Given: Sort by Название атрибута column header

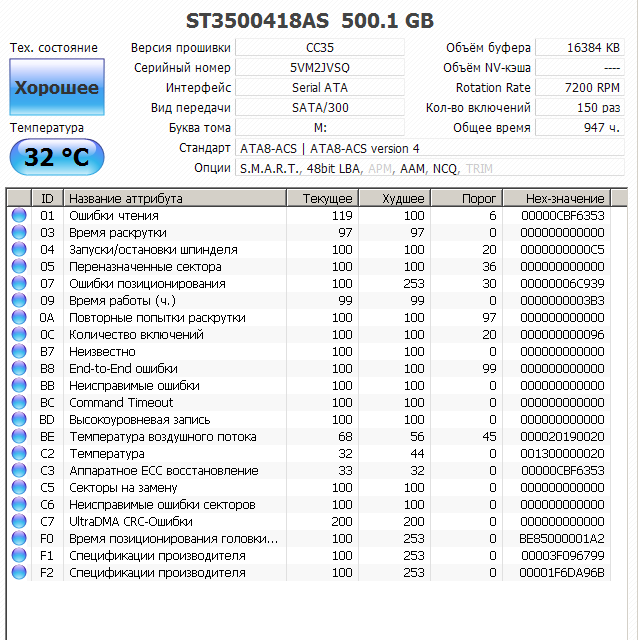Looking at the screenshot, I should point(175,198).
